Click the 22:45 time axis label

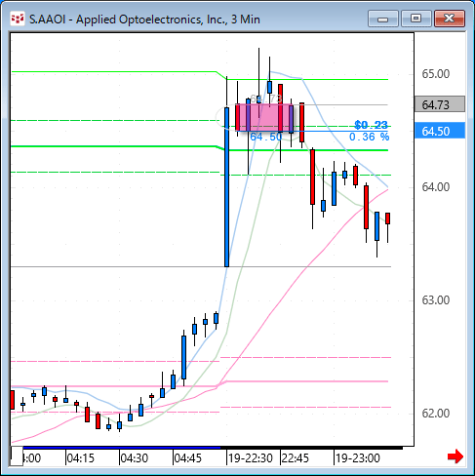296,458
